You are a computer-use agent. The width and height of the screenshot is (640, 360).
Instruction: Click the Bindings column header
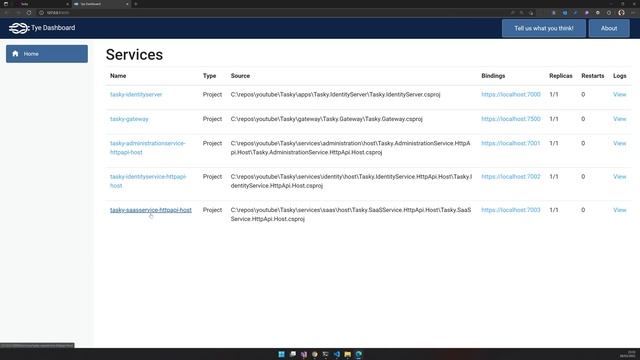pyautogui.click(x=493, y=76)
